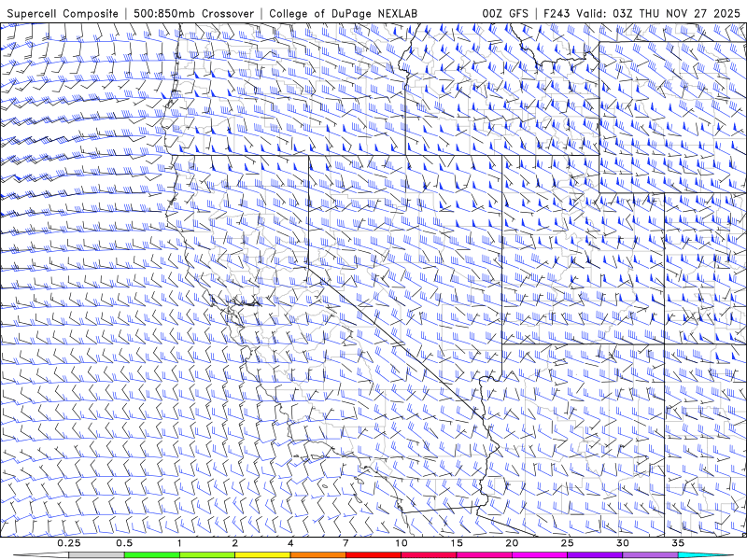Click the '10' legend value
This screenshot has width=747, height=560.
click(402, 543)
